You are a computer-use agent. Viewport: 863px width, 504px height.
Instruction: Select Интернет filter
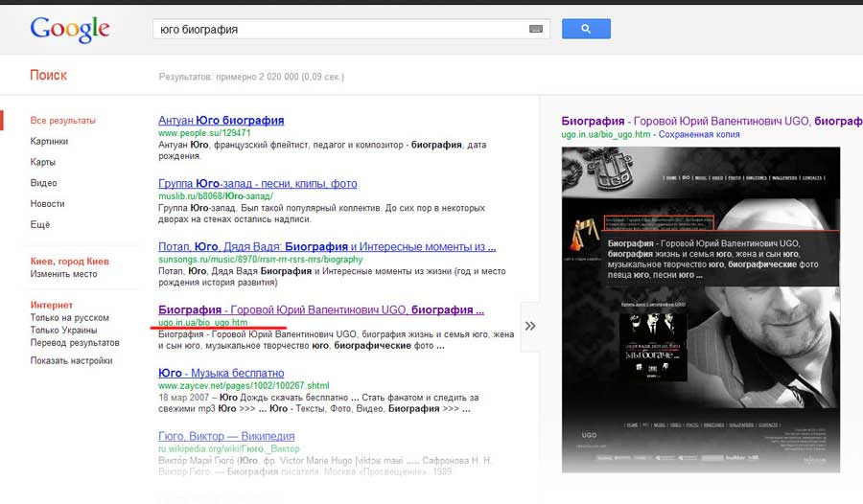coord(51,305)
